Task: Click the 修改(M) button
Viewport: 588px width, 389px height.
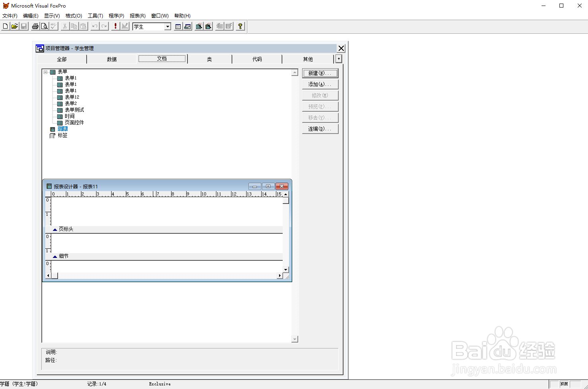Action: (x=320, y=95)
